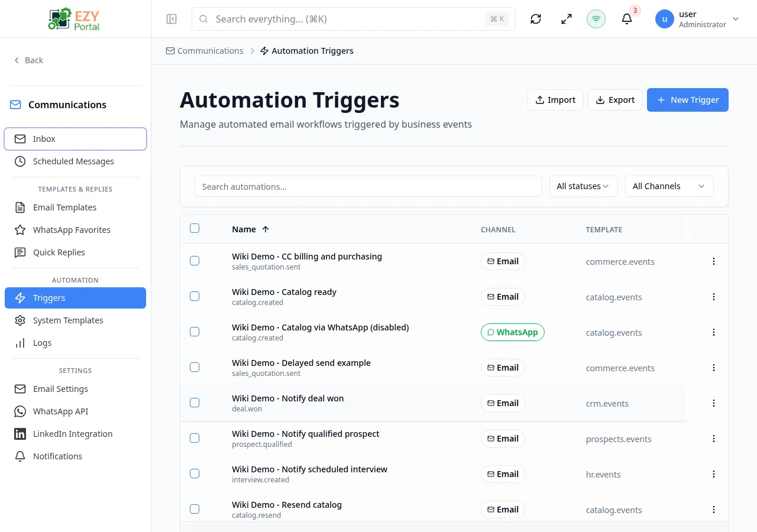Viewport: 757px width, 532px height.
Task: Open Inbox in the sidebar
Action: click(x=75, y=139)
